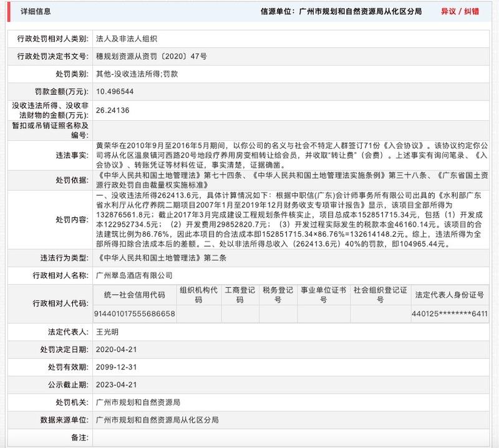Click the 处罚决定日期 label

[x=64, y=350]
